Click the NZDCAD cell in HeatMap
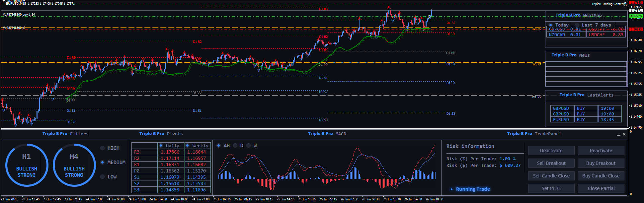 click(x=557, y=35)
